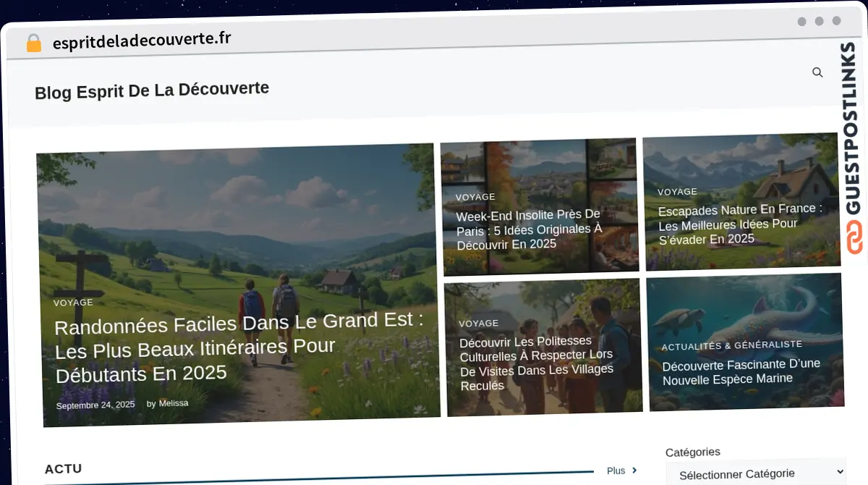Select VOYAGE tag on the hiking article

[73, 303]
